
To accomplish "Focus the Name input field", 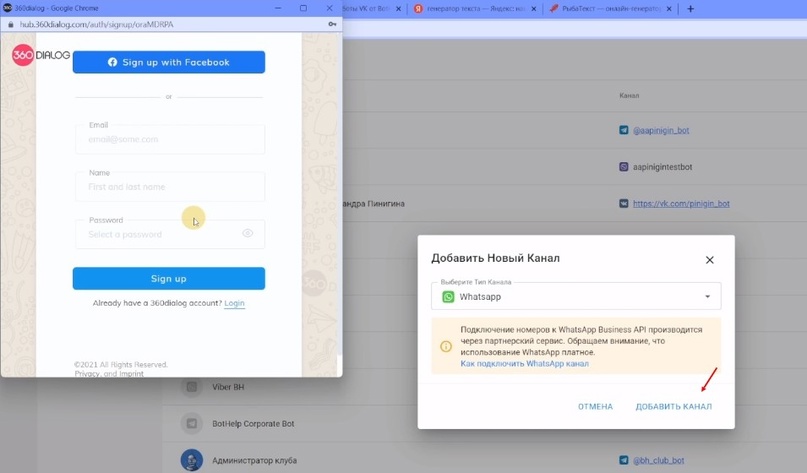I will (169, 187).
